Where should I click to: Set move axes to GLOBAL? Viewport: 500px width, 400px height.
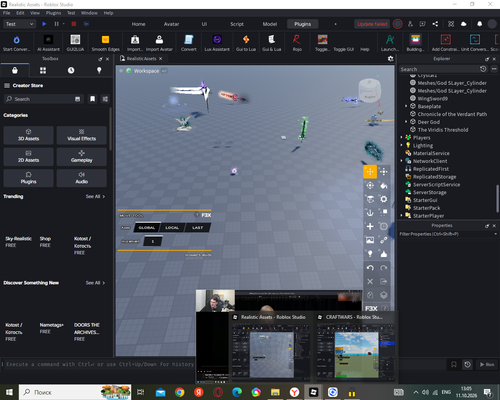tap(147, 228)
